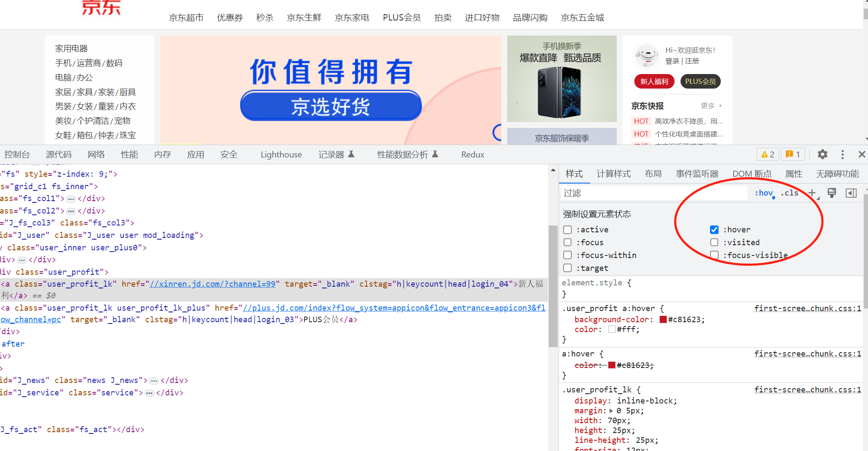
Task: Open first-scree…chunk.css link beside .user_profit a:hover
Action: pyautogui.click(x=808, y=309)
